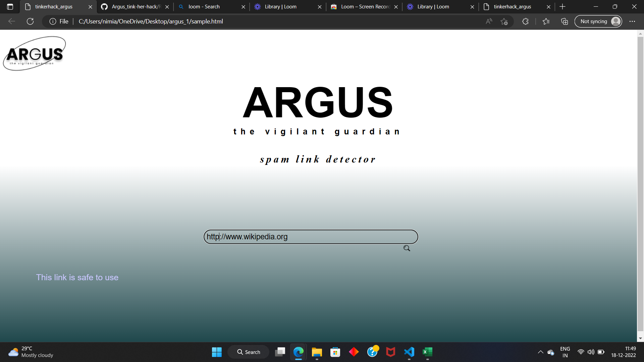Click the page info icon next to File
The width and height of the screenshot is (644, 362).
tap(53, 21)
